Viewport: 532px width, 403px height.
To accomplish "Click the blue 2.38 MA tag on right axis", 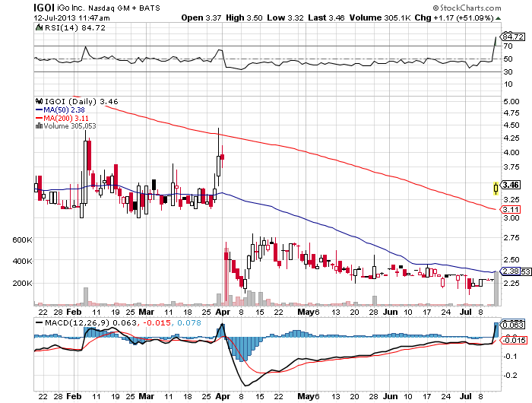I will tap(510, 271).
